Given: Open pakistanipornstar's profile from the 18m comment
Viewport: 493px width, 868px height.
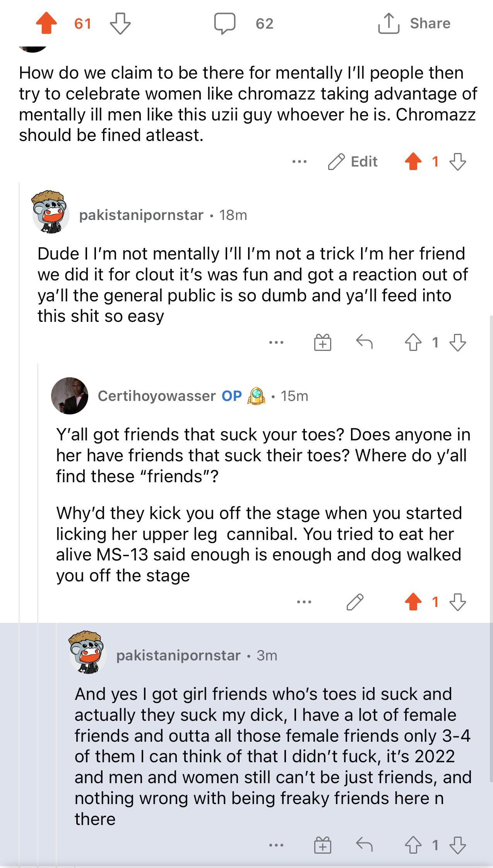Looking at the screenshot, I should [x=141, y=215].
